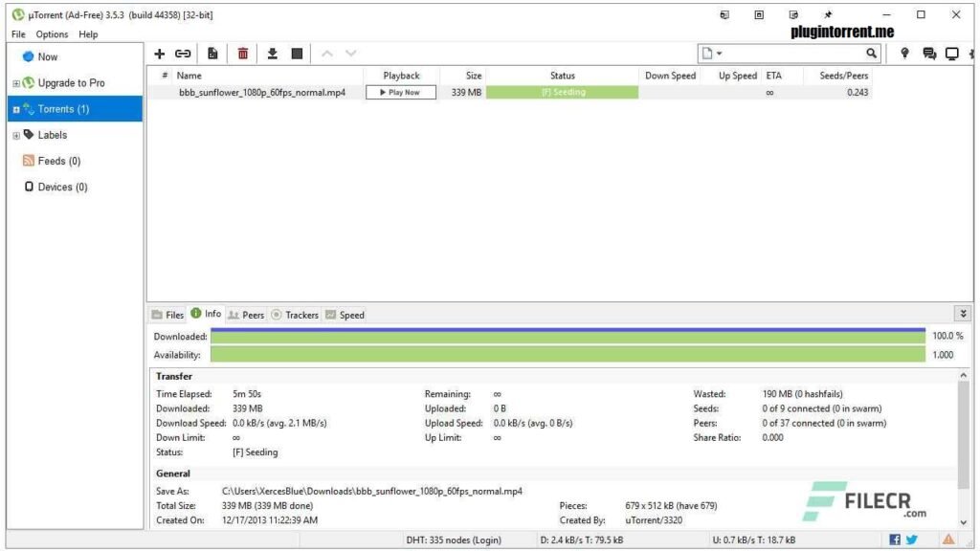Viewport: 980px width, 551px height.
Task: Click the Add Torrent plus icon
Action: click(160, 54)
